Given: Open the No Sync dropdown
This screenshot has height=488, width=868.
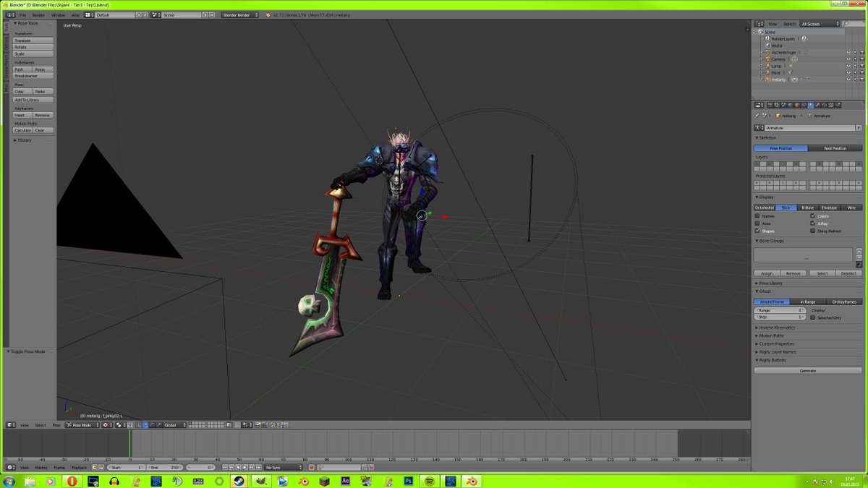Looking at the screenshot, I should [282, 468].
